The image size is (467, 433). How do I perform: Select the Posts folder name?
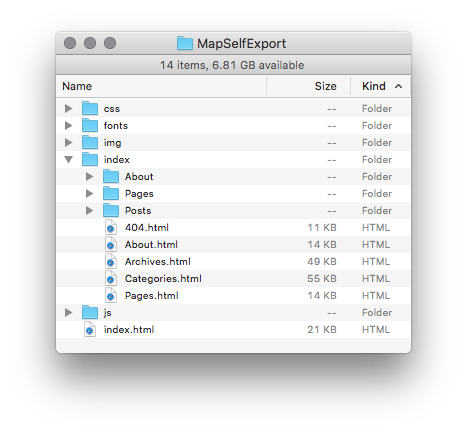[x=138, y=211]
